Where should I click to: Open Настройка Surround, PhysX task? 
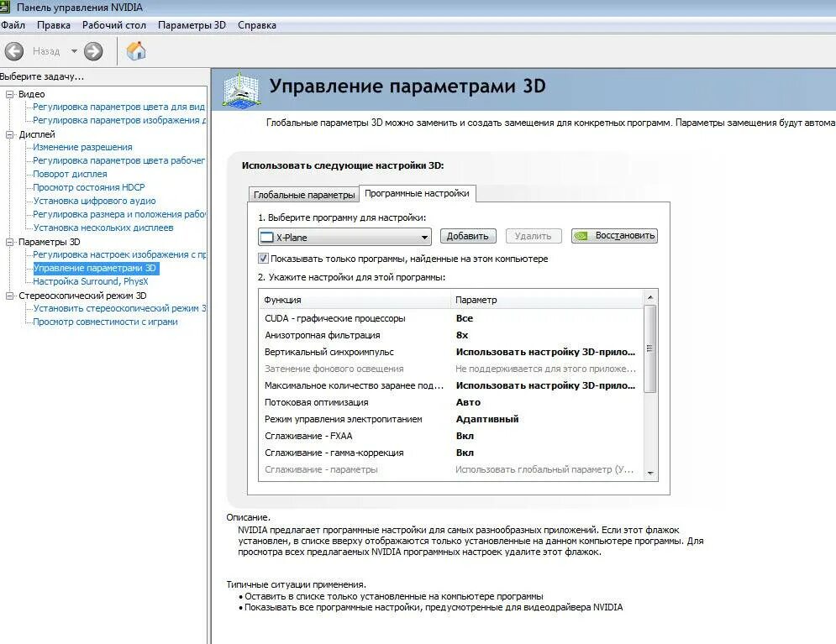(91, 281)
